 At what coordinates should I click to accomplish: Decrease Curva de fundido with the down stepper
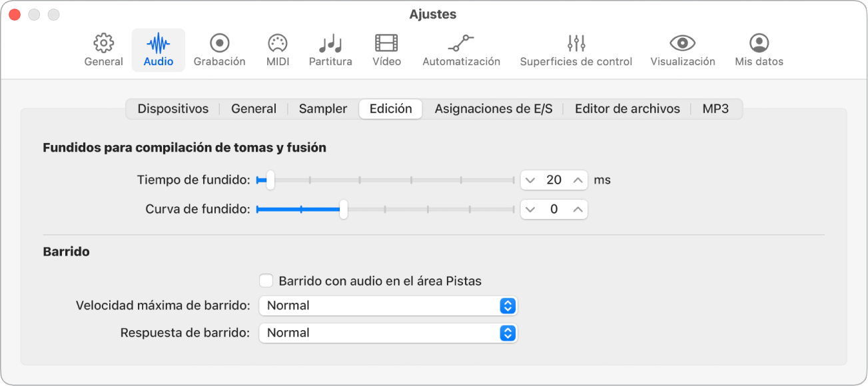(531, 208)
